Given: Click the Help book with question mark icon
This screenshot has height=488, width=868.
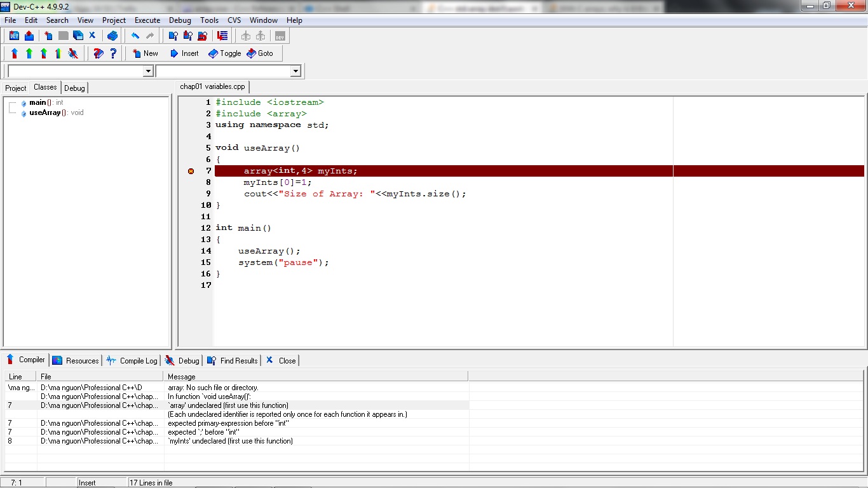Looking at the screenshot, I should coord(98,53).
